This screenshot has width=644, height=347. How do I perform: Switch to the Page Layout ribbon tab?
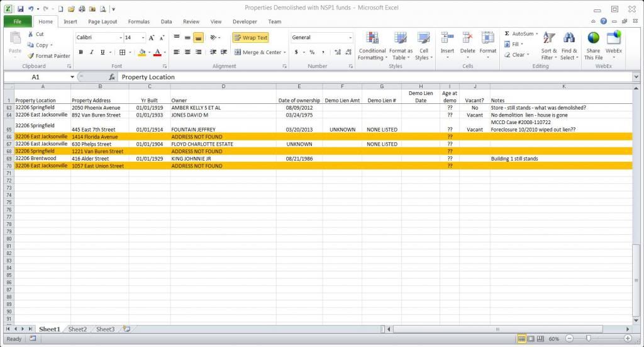(103, 21)
